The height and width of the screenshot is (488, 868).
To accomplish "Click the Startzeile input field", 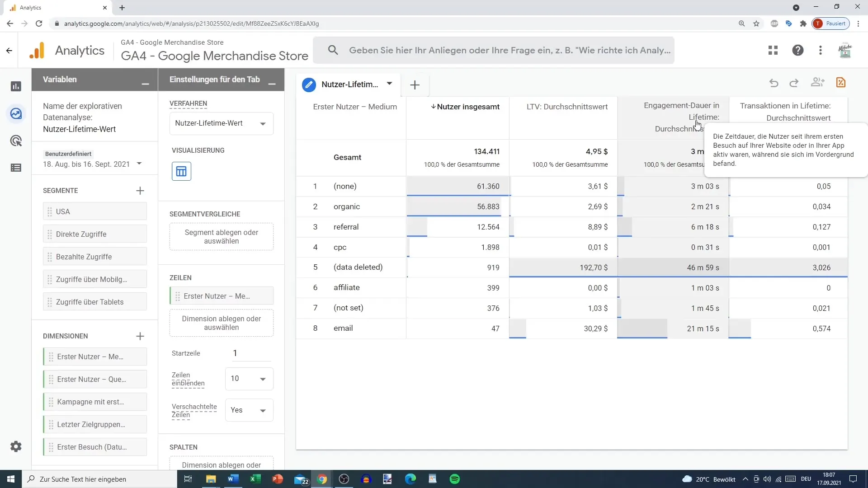I will [x=251, y=353].
